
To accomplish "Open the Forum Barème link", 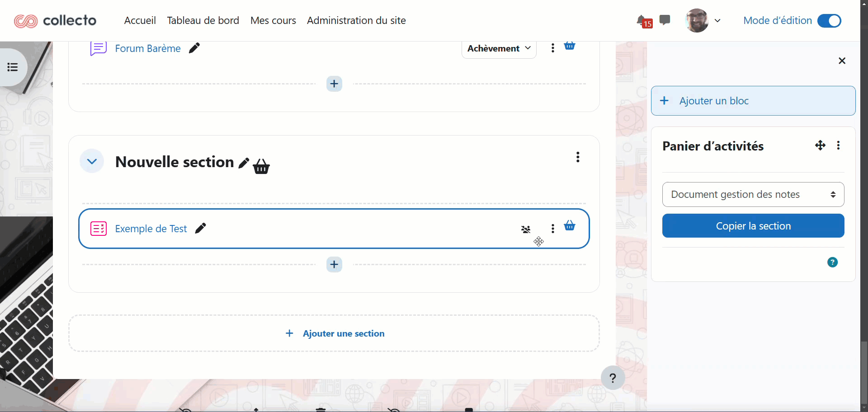I will click(x=148, y=48).
